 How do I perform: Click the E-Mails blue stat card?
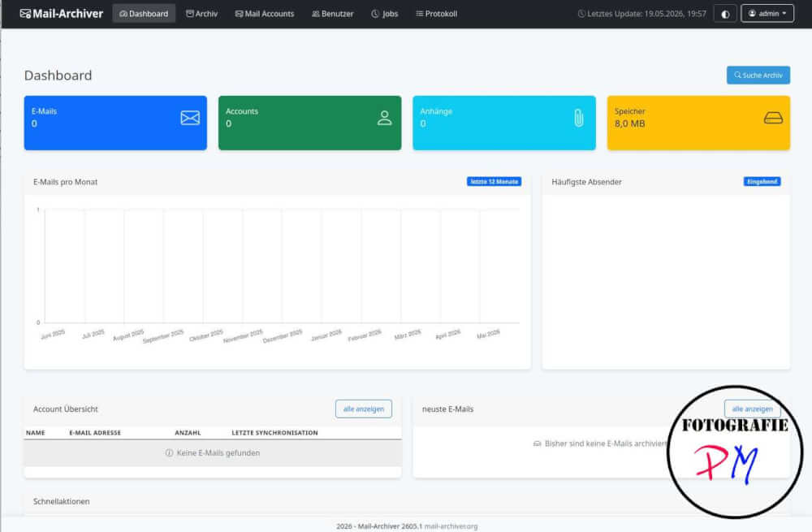115,123
